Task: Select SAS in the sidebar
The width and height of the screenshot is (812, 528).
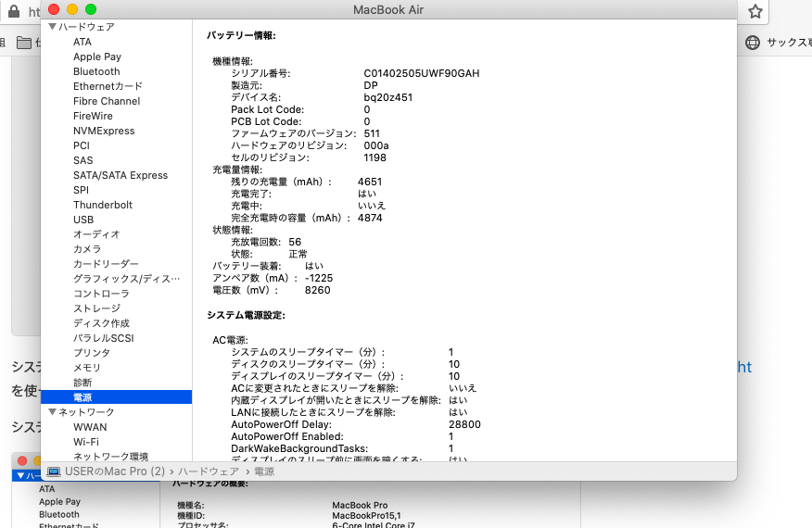Action: 82,160
